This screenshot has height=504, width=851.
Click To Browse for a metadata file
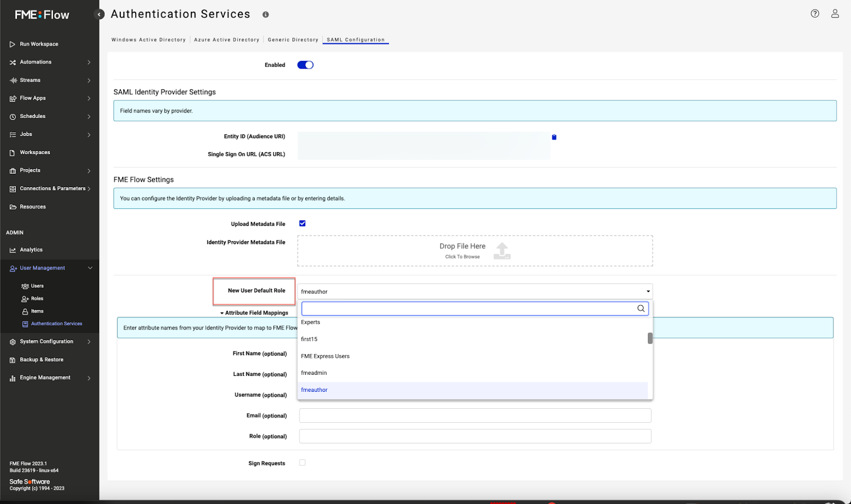click(462, 256)
